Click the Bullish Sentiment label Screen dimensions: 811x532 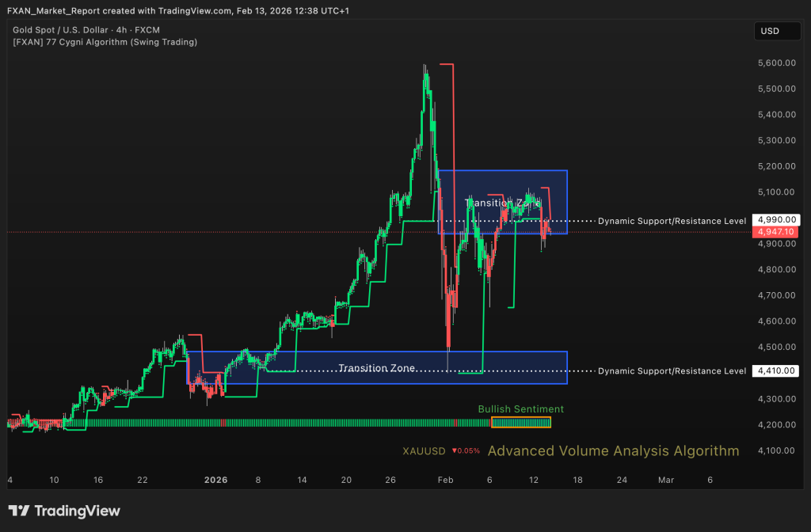tap(520, 409)
